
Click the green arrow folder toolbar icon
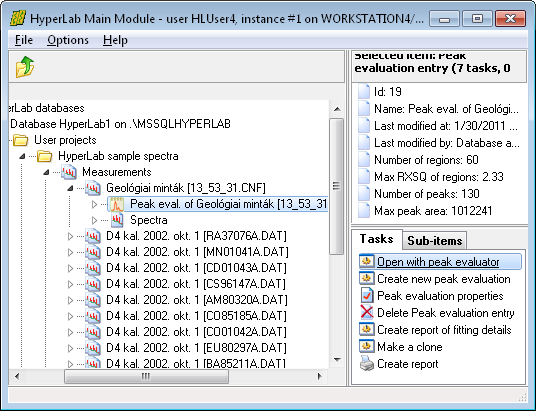(25, 67)
